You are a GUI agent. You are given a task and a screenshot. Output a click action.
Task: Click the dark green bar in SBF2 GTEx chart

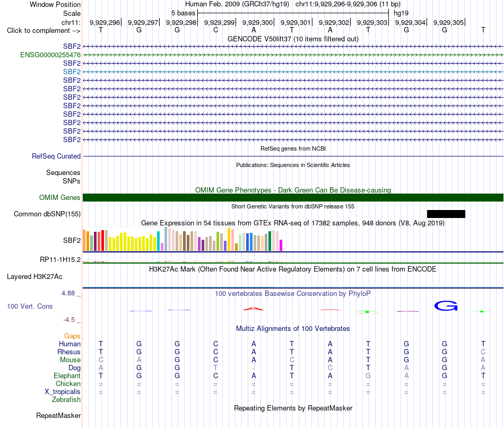(270, 241)
